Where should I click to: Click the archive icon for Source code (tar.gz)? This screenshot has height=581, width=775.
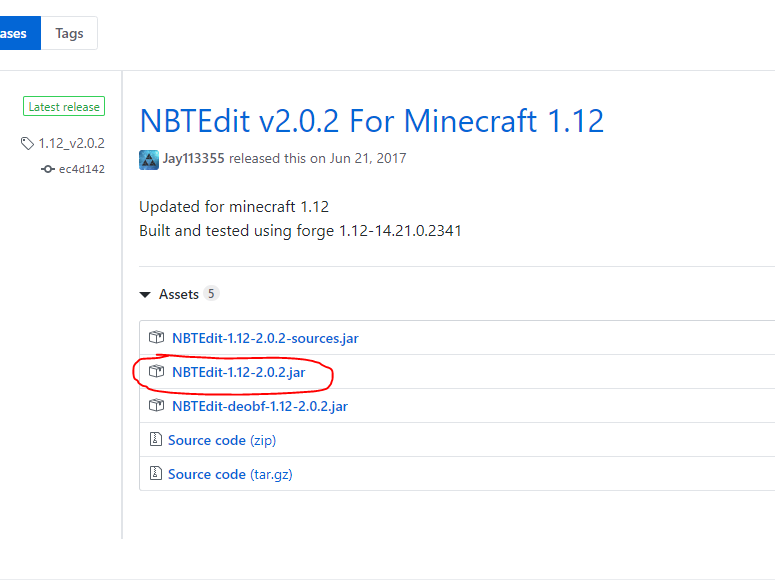coord(156,473)
